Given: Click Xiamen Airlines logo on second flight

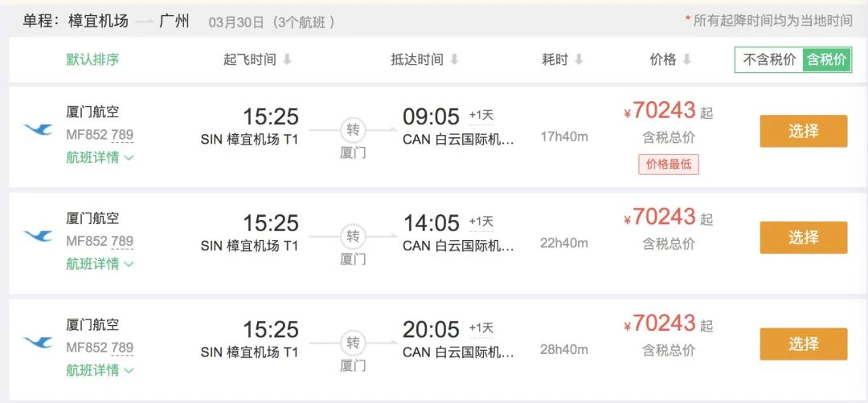Looking at the screenshot, I should pos(38,236).
